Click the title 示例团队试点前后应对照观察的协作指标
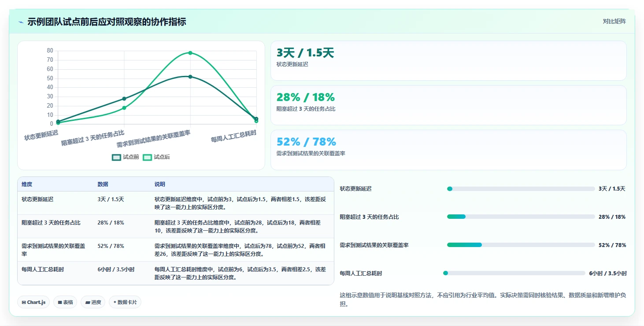 [107, 22]
